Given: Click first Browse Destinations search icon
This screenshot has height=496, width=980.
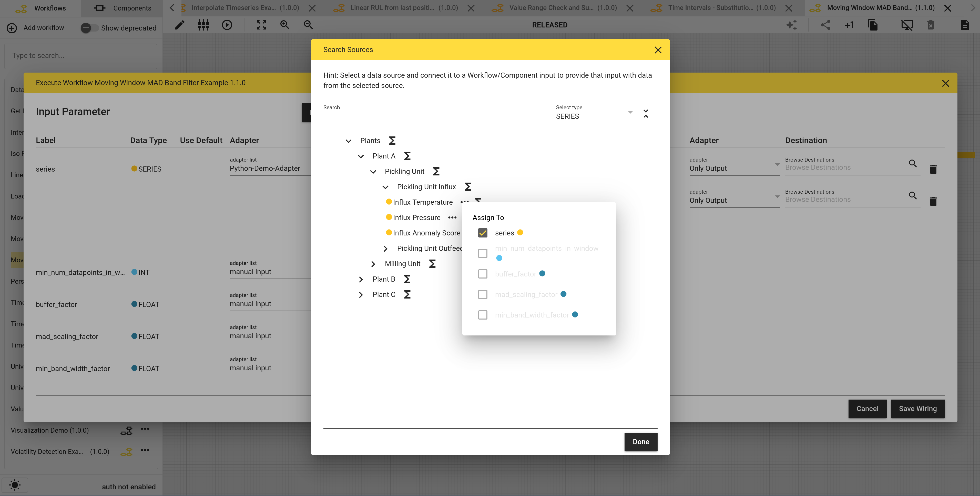Looking at the screenshot, I should tap(913, 164).
